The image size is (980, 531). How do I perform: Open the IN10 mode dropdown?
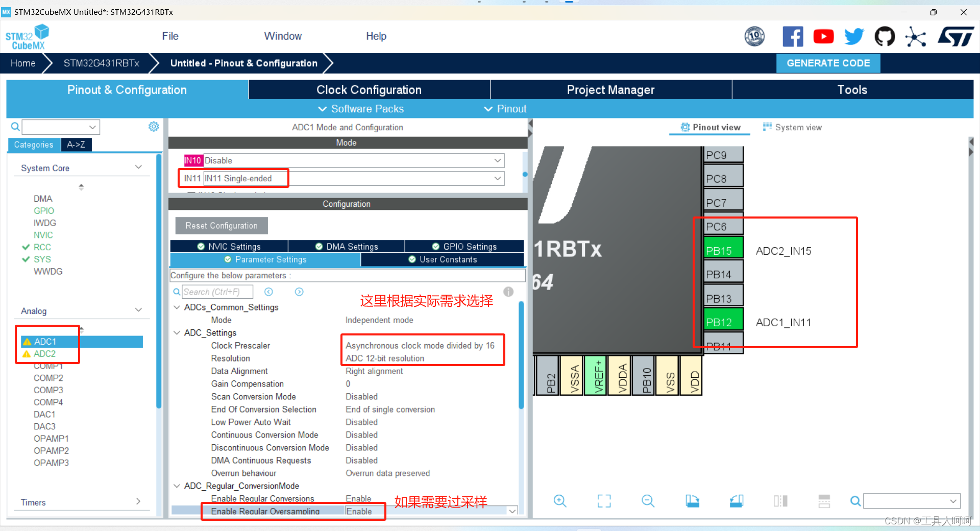(354, 160)
